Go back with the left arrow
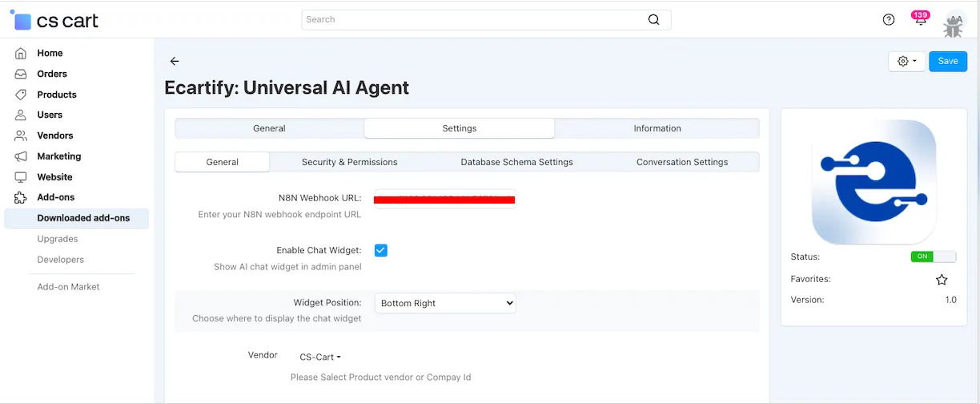This screenshot has width=980, height=404. click(175, 61)
